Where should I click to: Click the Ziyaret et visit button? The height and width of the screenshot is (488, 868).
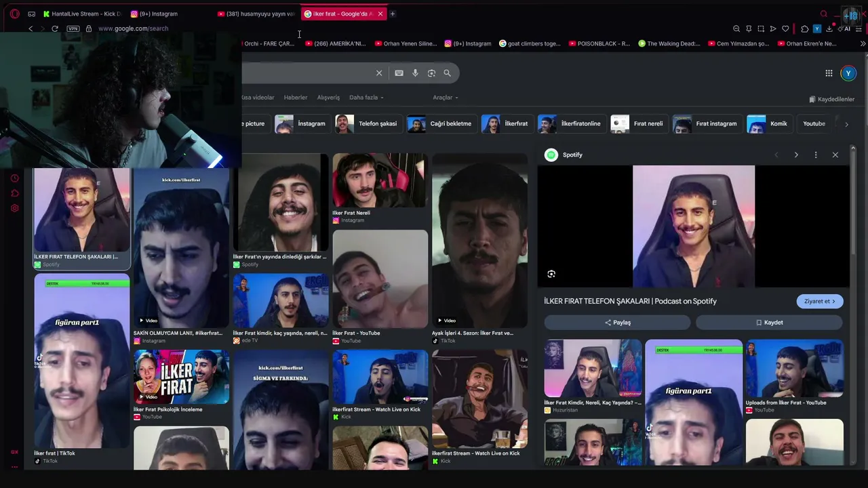[820, 301]
